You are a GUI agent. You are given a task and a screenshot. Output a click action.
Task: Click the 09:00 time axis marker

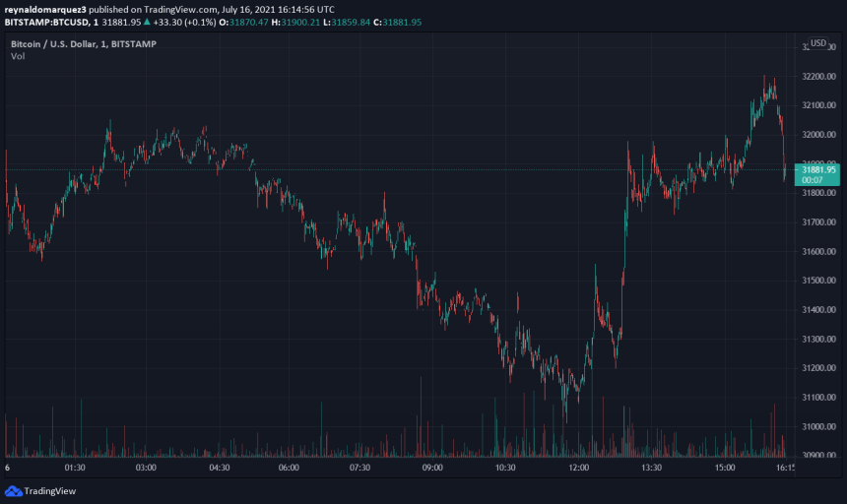pos(432,469)
